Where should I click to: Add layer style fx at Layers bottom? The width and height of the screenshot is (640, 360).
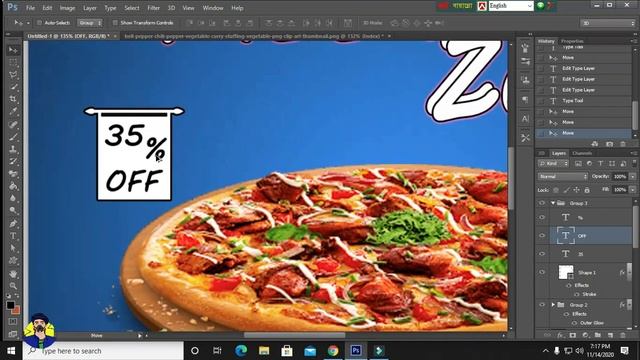pyautogui.click(x=560, y=335)
